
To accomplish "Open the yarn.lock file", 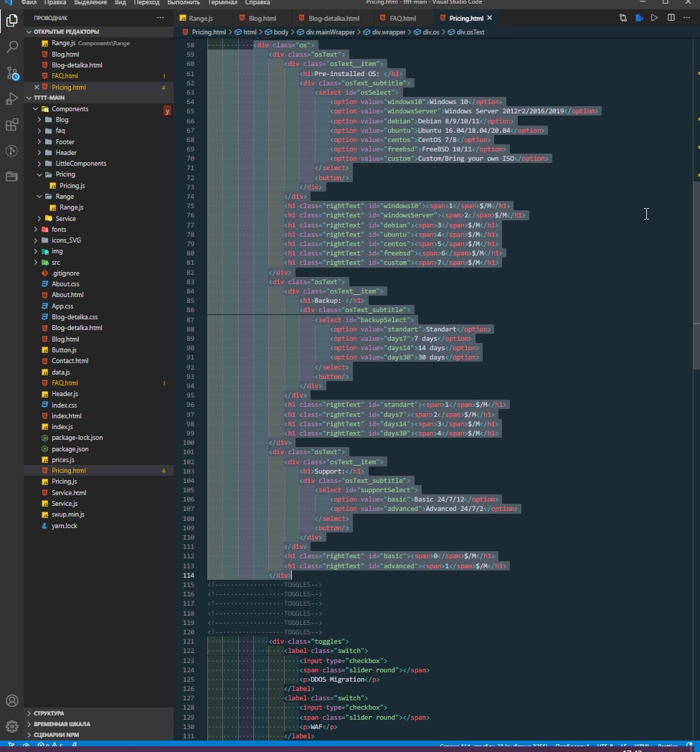I will [x=65, y=526].
